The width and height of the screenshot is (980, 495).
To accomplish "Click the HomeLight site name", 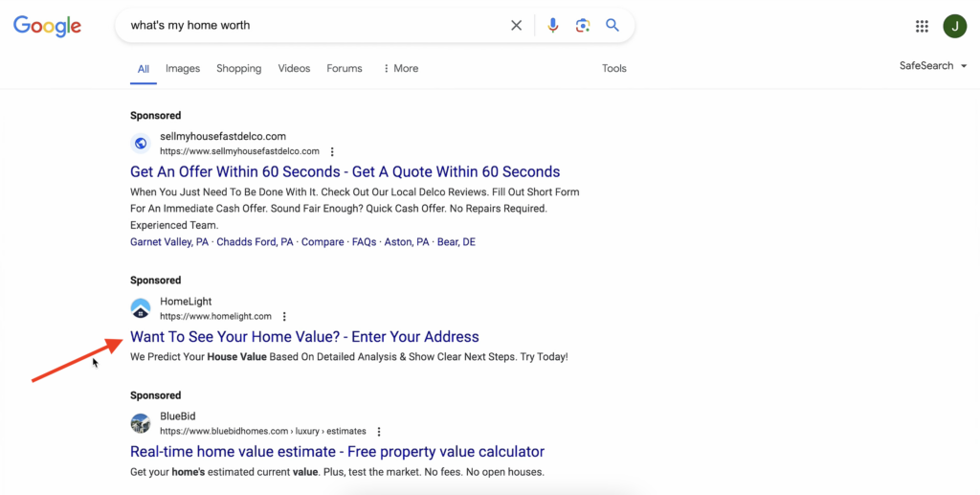I will pyautogui.click(x=186, y=302).
